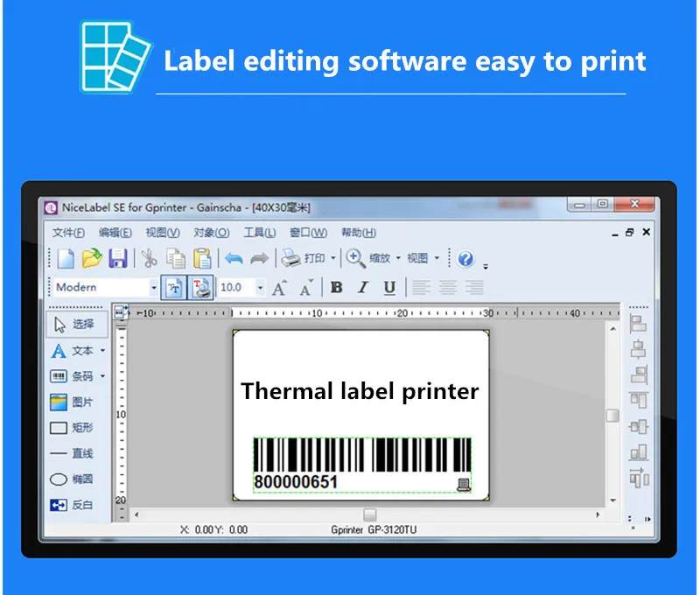Open the 10.0 font size dropdown
This screenshot has width=700, height=595.
260,288
